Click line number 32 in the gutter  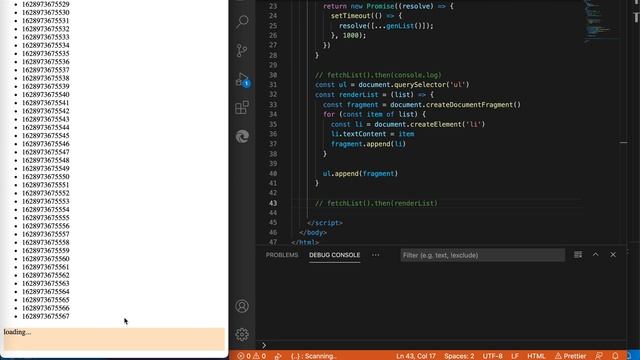click(273, 94)
